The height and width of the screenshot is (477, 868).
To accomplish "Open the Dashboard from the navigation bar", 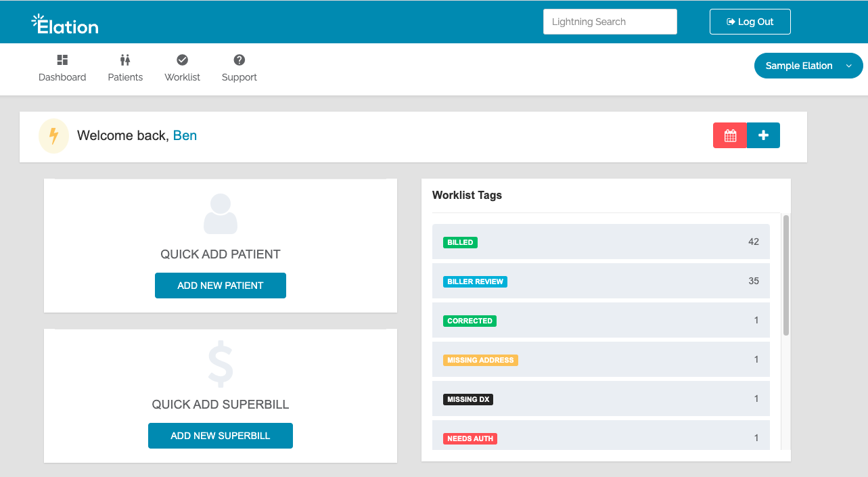I will pyautogui.click(x=62, y=68).
